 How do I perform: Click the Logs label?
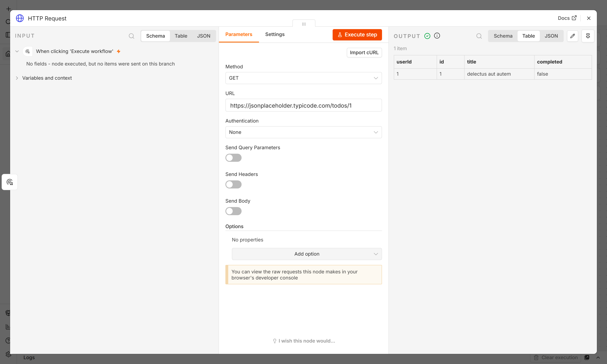coord(29,357)
